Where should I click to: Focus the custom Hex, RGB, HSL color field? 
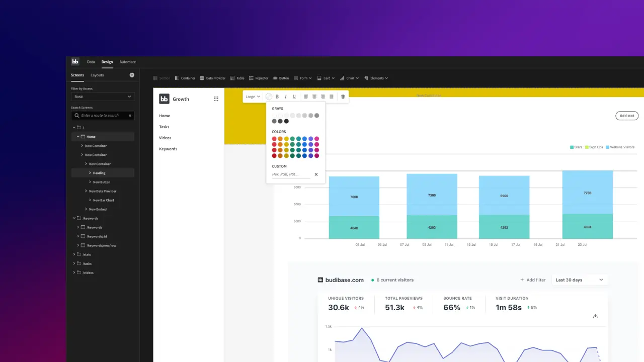point(291,174)
